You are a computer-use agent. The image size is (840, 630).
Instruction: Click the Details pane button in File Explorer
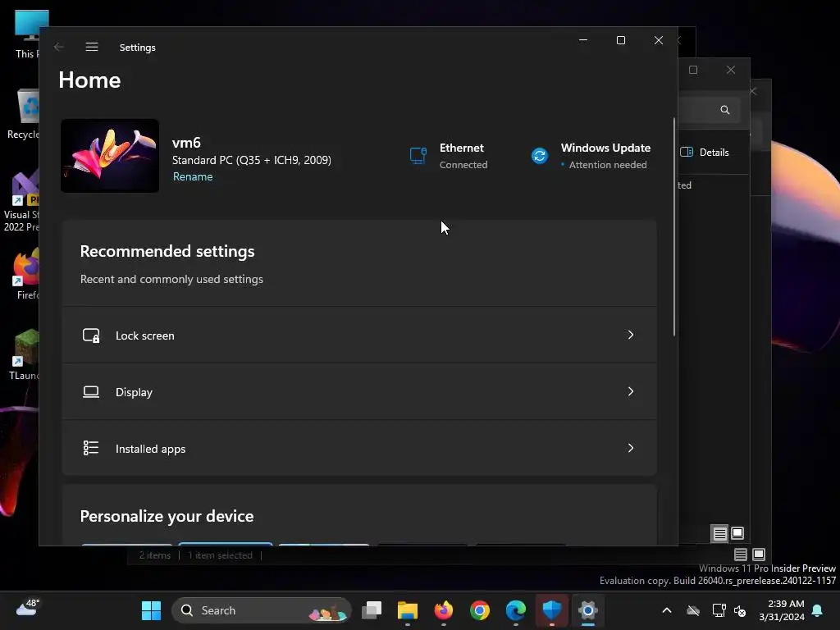pos(705,152)
